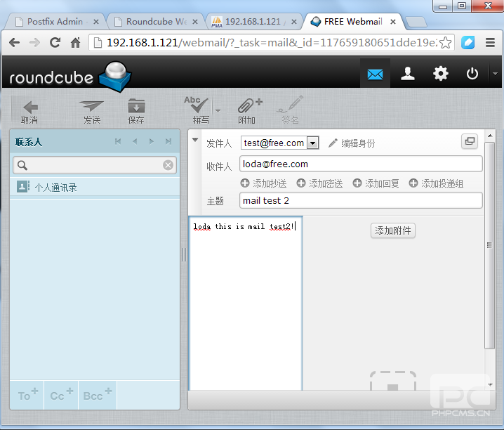Click 添加投递组 add followup-to

pos(436,183)
